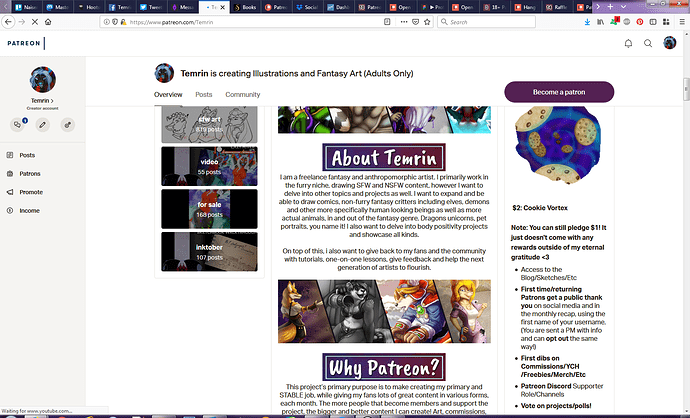Open the Firefox library icon
Viewport: 690px width, 418px height.
pos(600,22)
